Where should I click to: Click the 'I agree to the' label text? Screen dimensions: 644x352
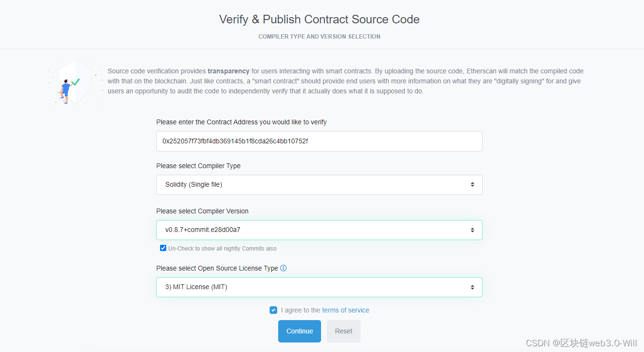301,310
